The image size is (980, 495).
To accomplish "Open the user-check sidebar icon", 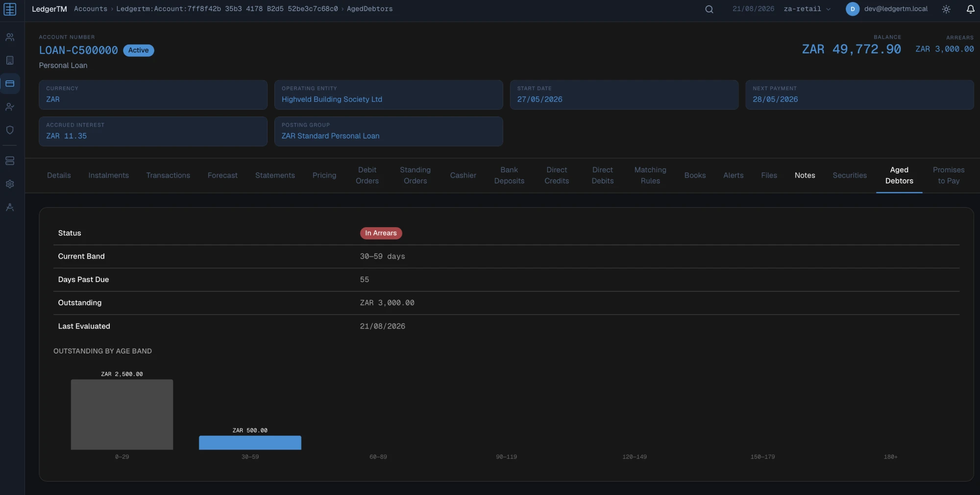I will coord(10,107).
